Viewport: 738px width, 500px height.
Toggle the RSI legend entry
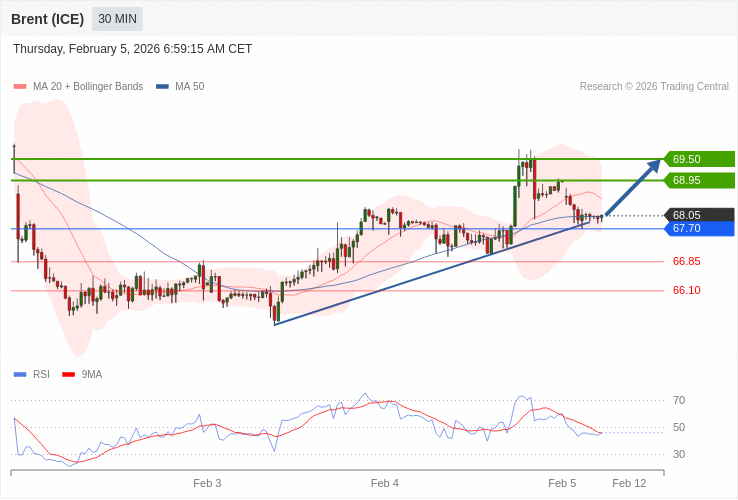[32, 375]
